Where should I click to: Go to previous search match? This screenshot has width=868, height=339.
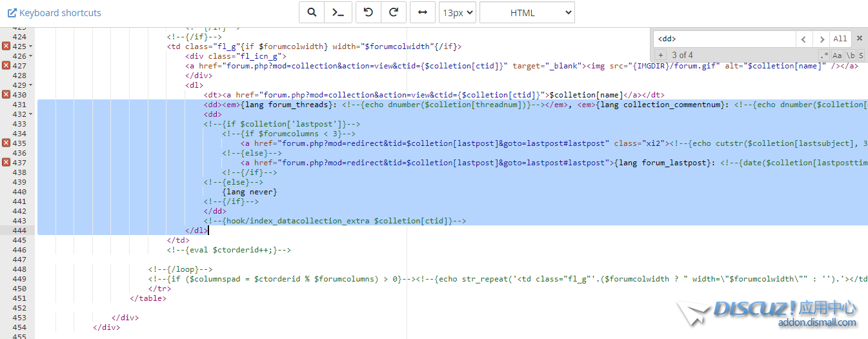pos(803,39)
